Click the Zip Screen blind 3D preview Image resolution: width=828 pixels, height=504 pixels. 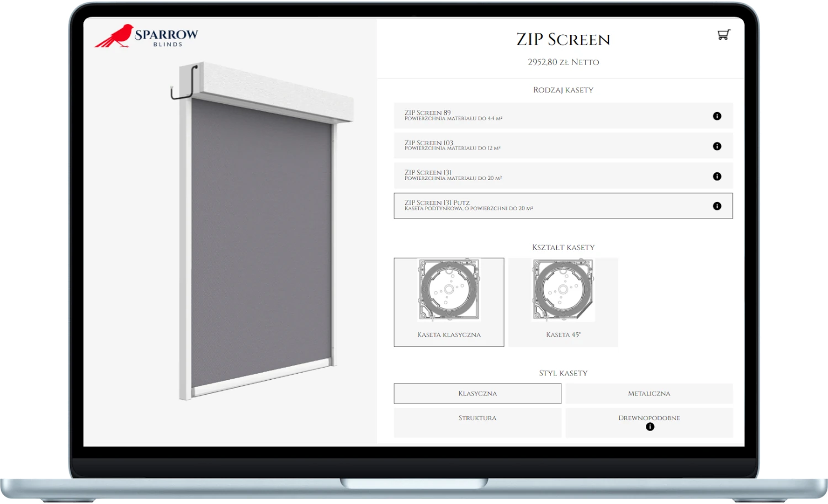(262, 231)
